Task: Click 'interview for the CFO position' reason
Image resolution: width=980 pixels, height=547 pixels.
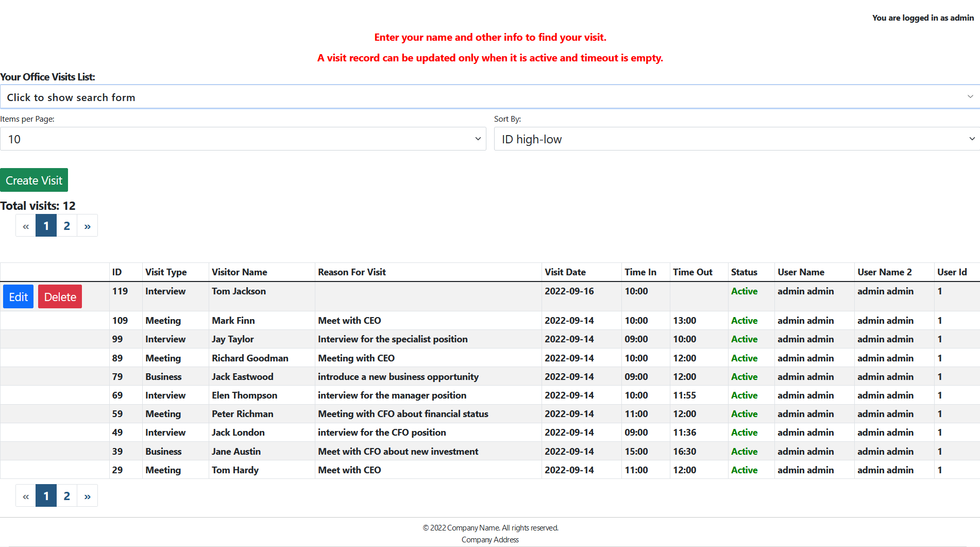Action: click(382, 433)
